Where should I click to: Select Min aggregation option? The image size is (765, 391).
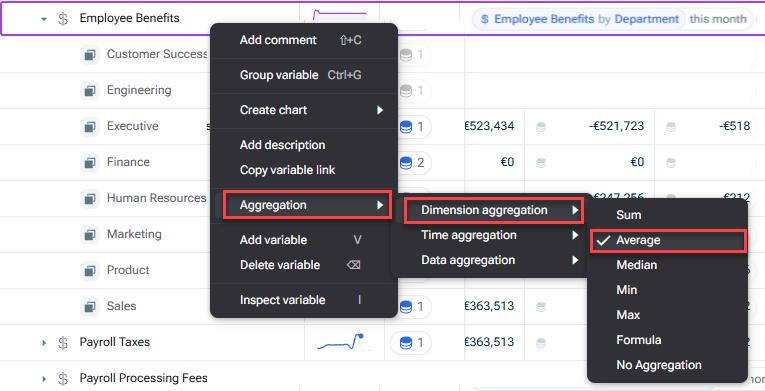pyautogui.click(x=667, y=290)
